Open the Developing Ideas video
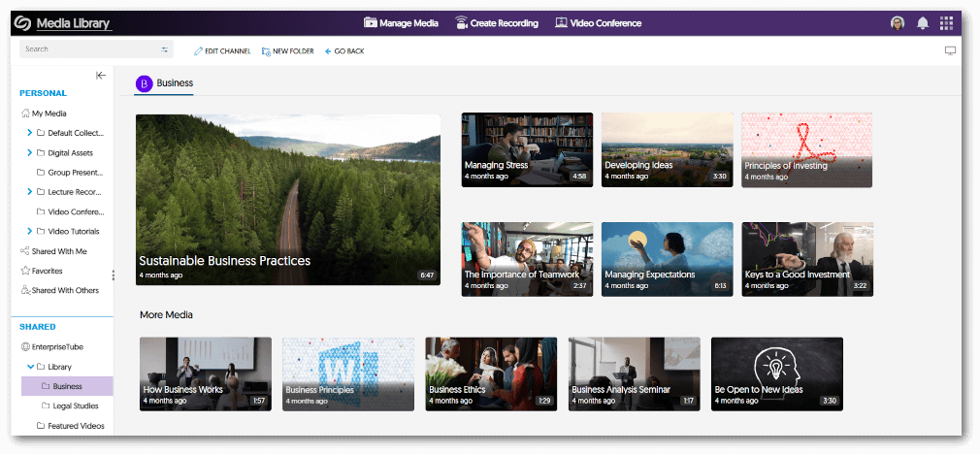Image resolution: width=980 pixels, height=454 pixels. (x=667, y=149)
